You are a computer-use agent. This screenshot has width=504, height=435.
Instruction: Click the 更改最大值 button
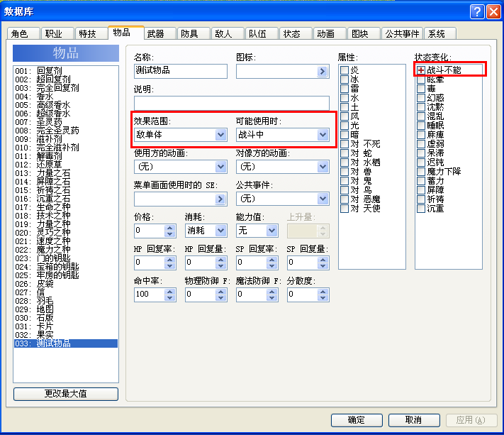coord(66,394)
